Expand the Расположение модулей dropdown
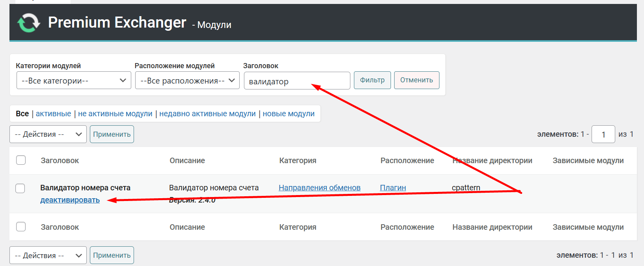 click(187, 80)
